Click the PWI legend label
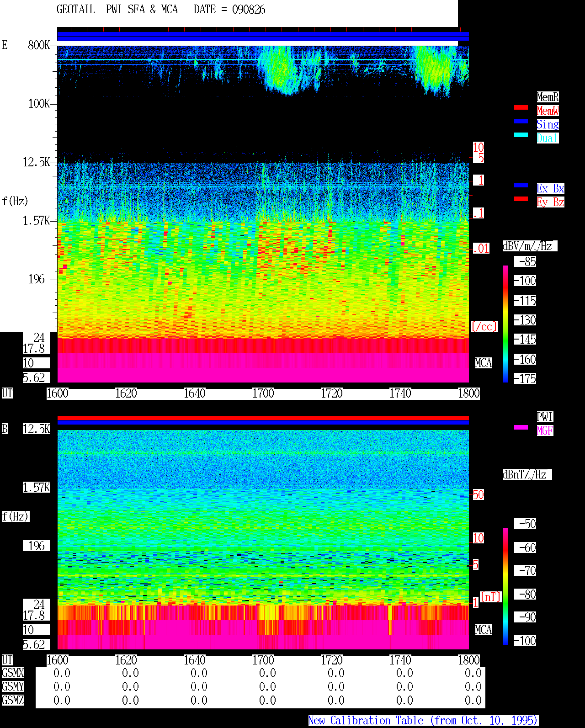The image size is (585, 728). coord(545,417)
